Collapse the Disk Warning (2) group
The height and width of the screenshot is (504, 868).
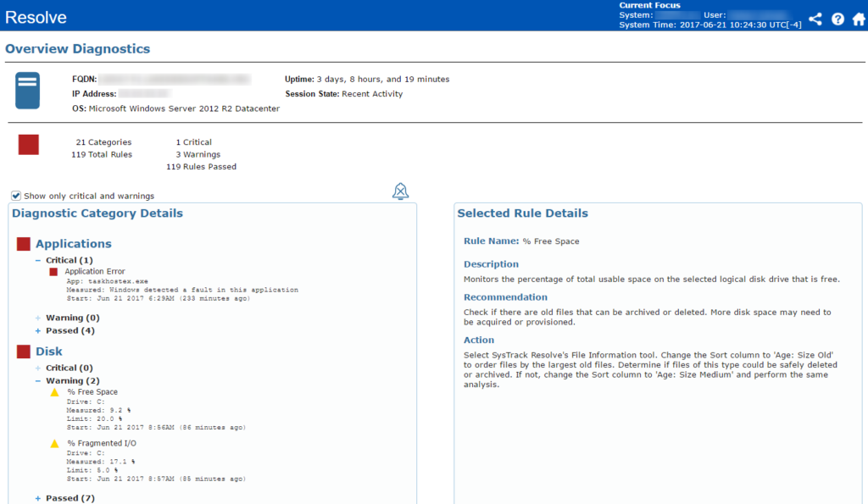click(x=38, y=380)
